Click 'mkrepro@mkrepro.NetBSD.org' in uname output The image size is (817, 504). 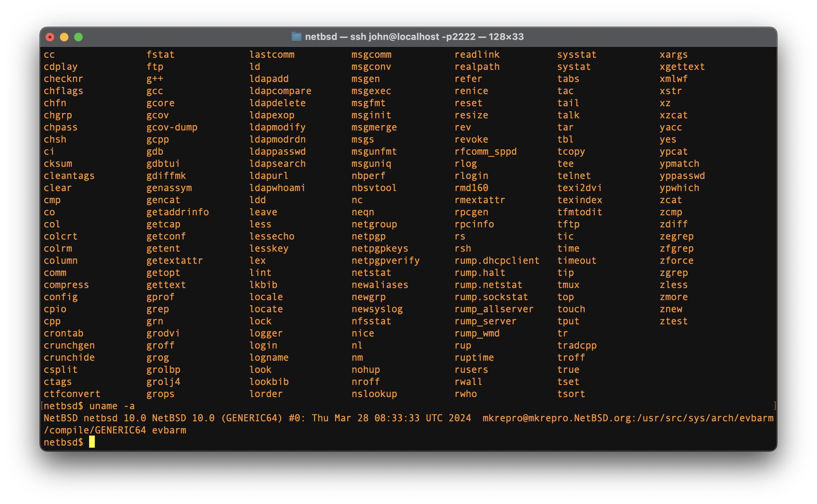click(x=557, y=418)
